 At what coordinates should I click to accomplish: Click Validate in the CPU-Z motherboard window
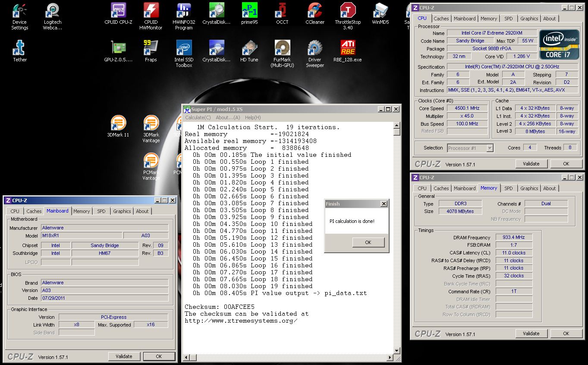pyautogui.click(x=124, y=356)
